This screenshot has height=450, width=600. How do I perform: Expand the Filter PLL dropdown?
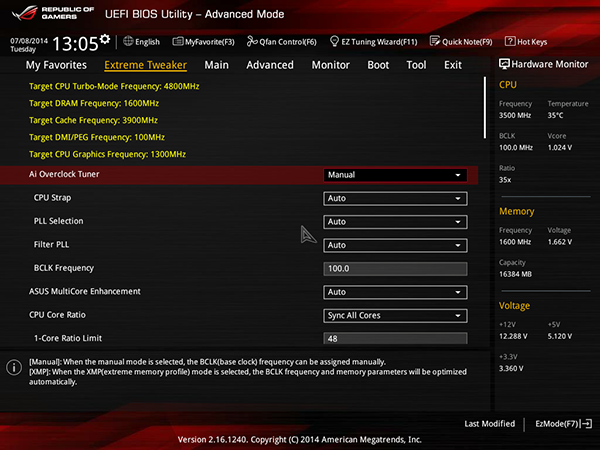395,245
